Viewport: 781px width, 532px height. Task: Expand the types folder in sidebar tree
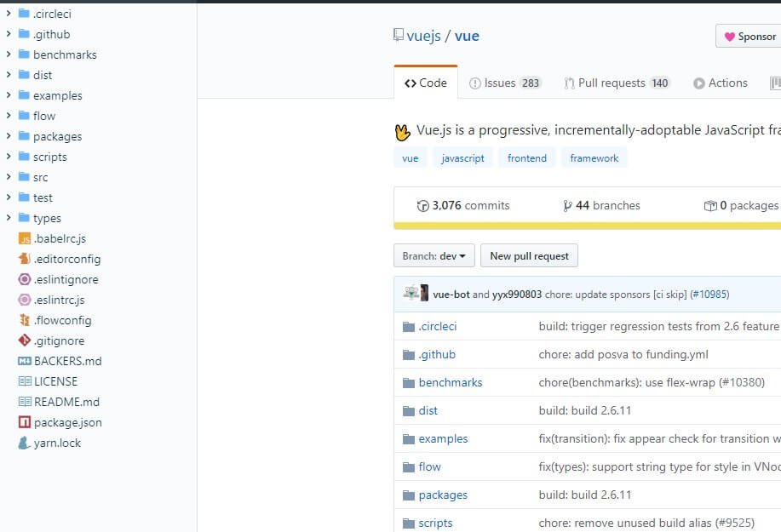pyautogui.click(x=9, y=217)
